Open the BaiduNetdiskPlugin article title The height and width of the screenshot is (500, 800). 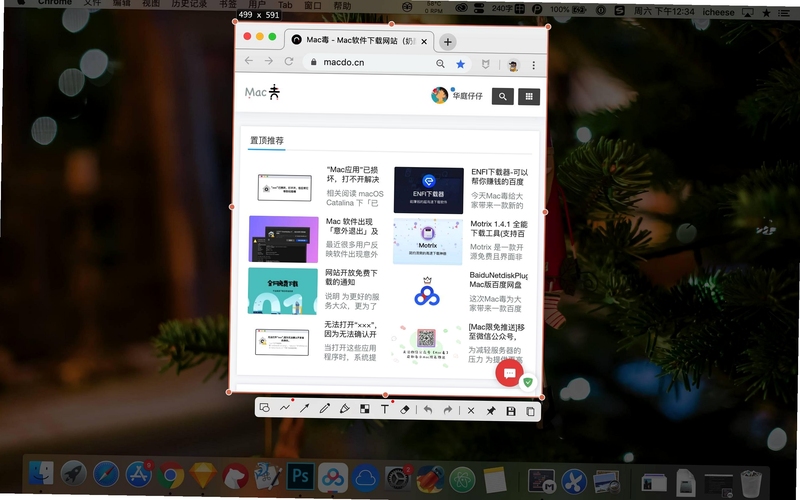pos(498,280)
